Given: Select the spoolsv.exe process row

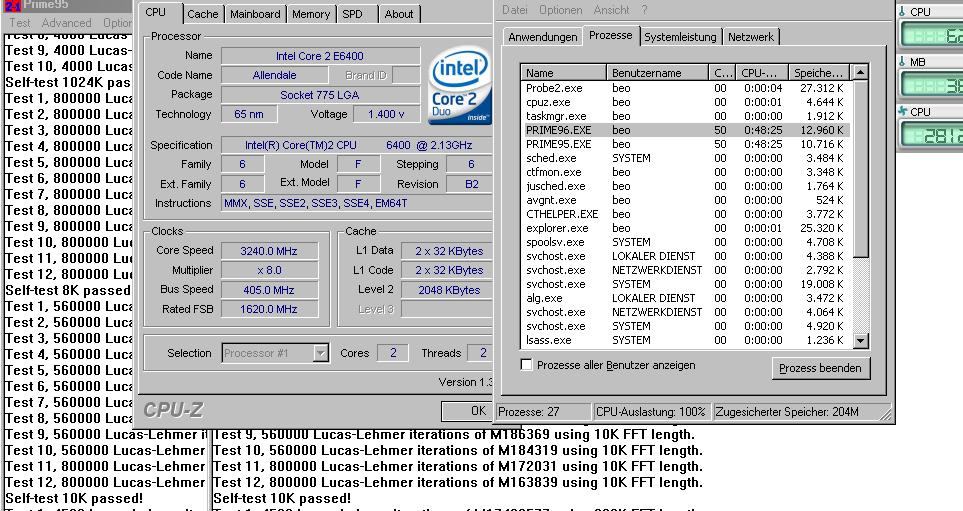Looking at the screenshot, I should (x=685, y=242).
